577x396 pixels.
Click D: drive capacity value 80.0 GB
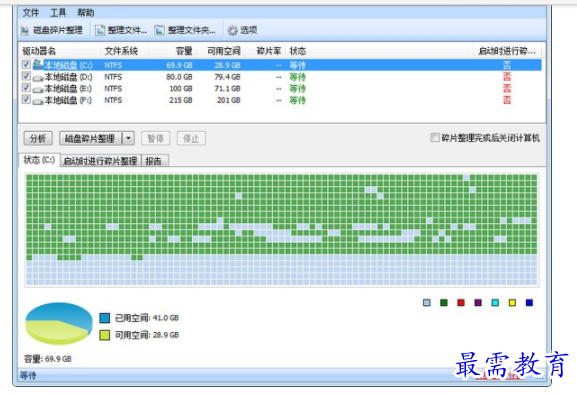click(x=179, y=77)
